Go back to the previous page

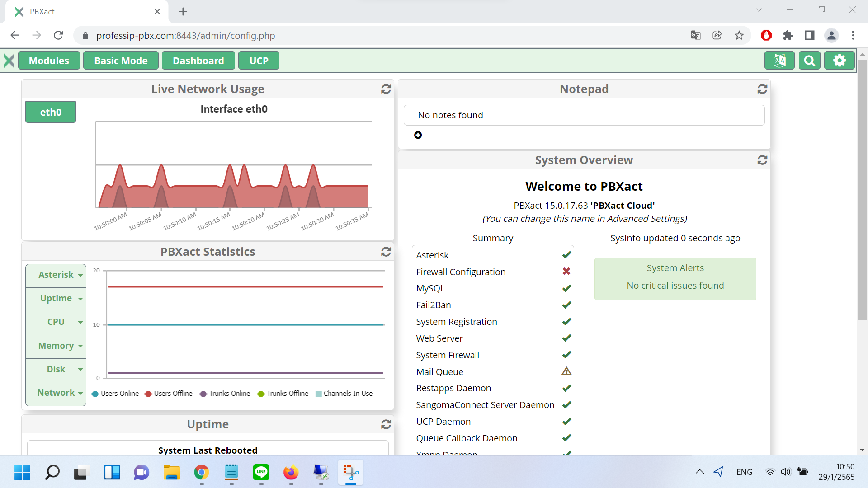coord(15,35)
